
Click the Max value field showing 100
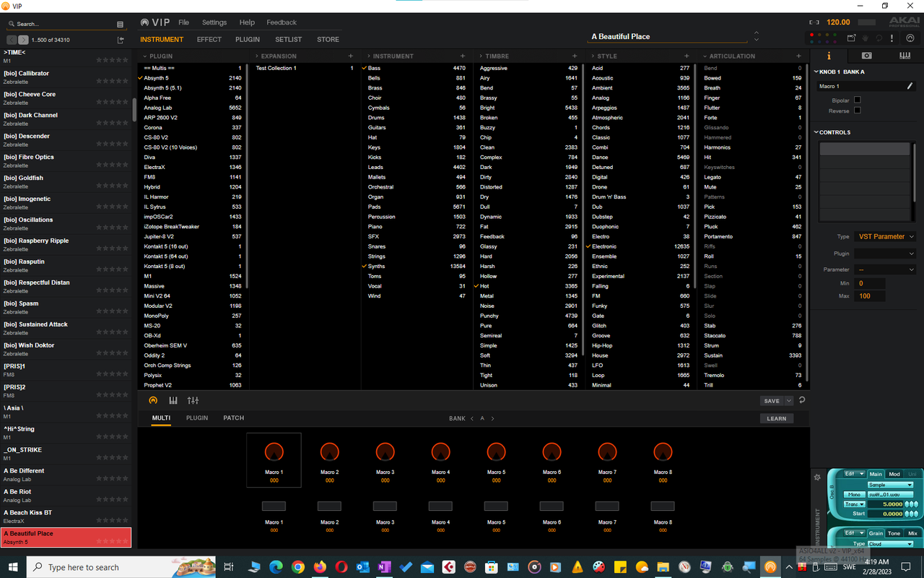(x=870, y=296)
